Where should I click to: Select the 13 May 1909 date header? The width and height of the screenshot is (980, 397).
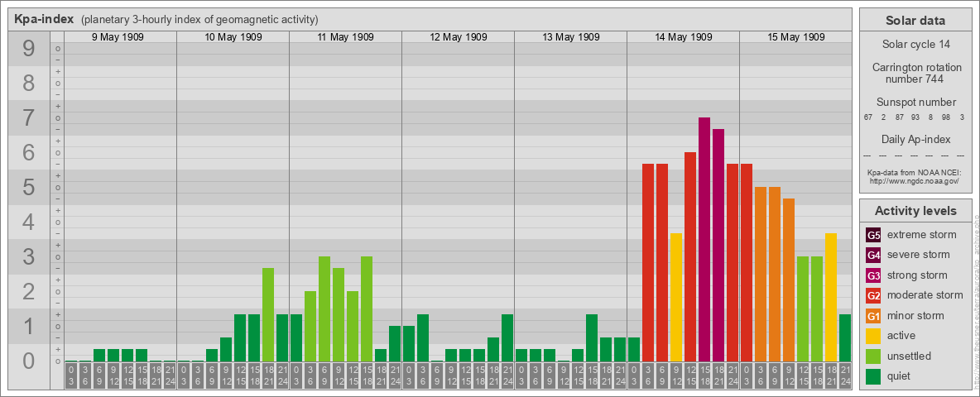(570, 37)
